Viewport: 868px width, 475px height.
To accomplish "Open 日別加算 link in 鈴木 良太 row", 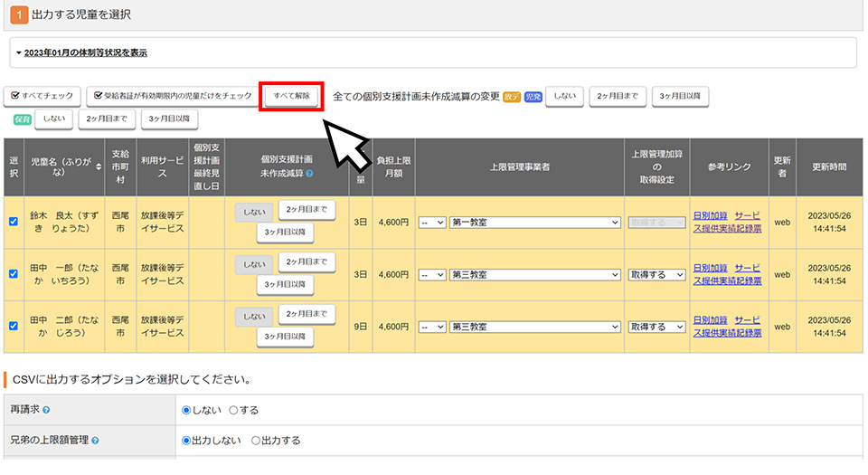I will pyautogui.click(x=711, y=216).
